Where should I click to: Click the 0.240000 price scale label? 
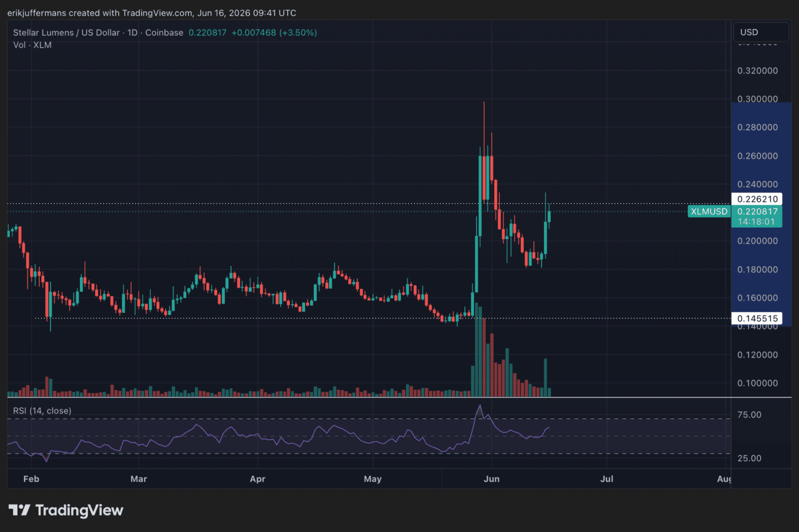[x=757, y=184]
